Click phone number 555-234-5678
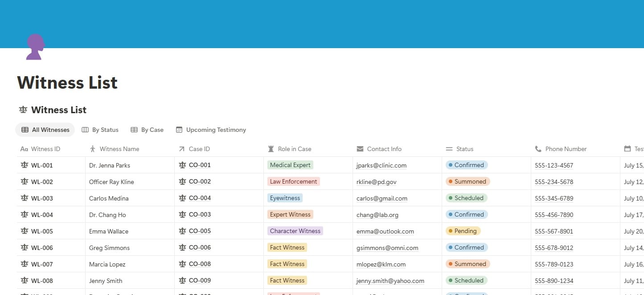This screenshot has width=644, height=295. click(554, 182)
